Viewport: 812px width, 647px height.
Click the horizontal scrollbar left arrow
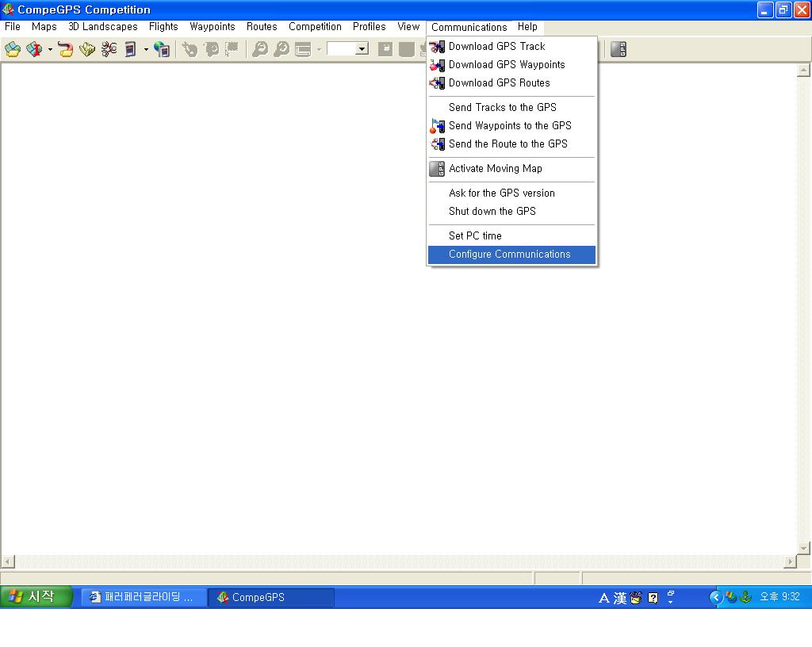tap(8, 561)
